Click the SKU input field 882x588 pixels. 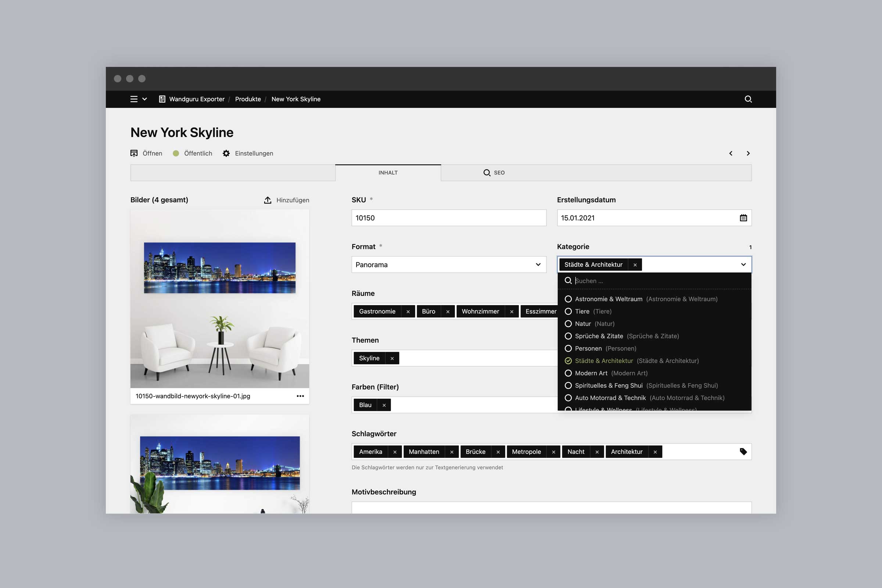pos(448,218)
